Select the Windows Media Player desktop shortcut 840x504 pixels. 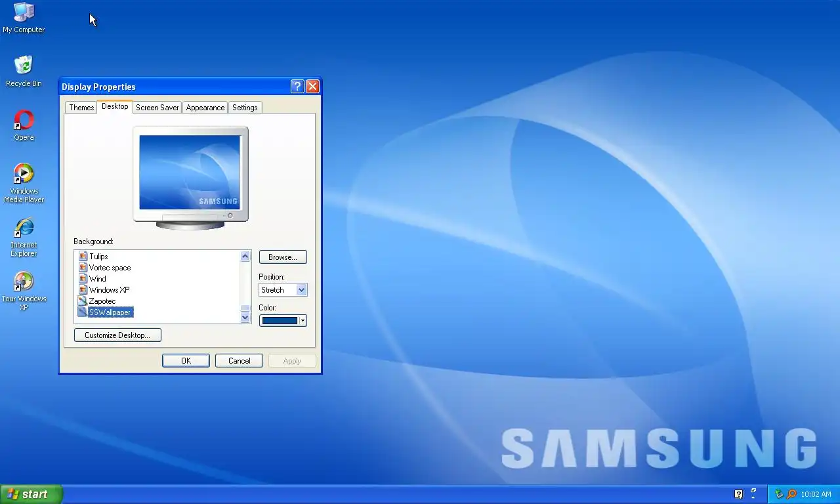24,183
